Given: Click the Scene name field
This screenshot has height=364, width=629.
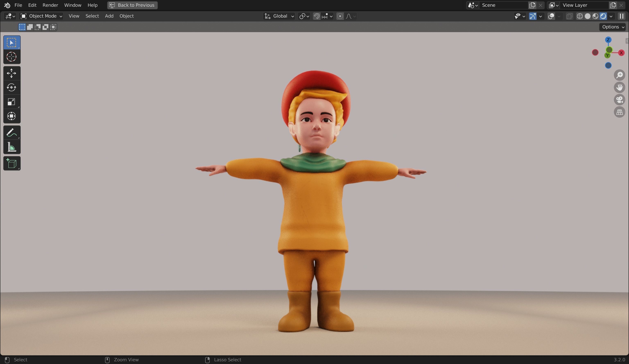Looking at the screenshot, I should tap(504, 5).
